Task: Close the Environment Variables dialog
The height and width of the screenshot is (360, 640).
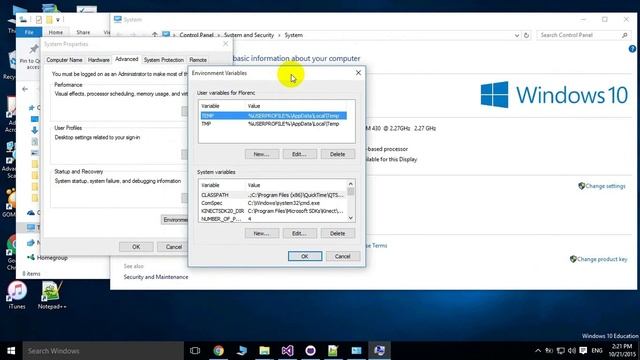Action: coord(358,73)
